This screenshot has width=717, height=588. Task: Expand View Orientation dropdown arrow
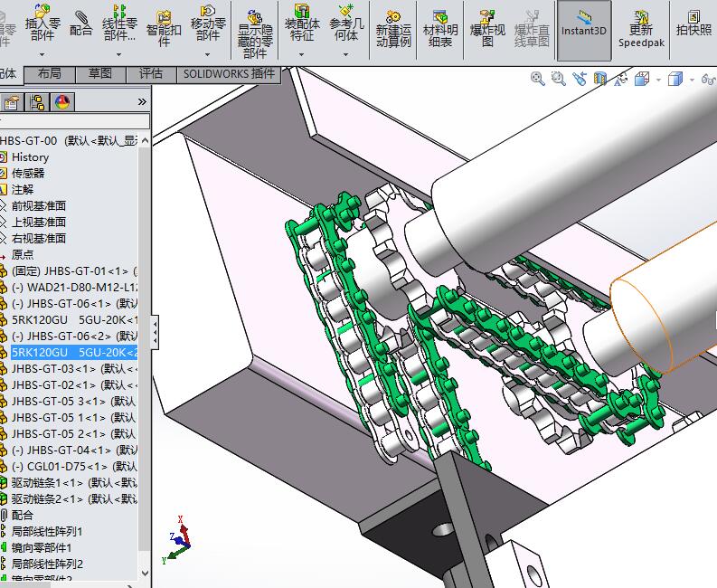click(658, 81)
